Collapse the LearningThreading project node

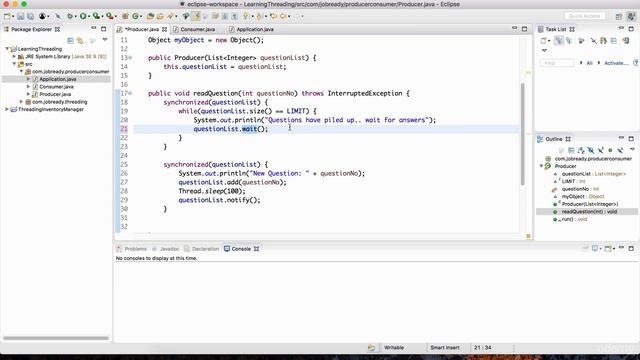coord(7,49)
